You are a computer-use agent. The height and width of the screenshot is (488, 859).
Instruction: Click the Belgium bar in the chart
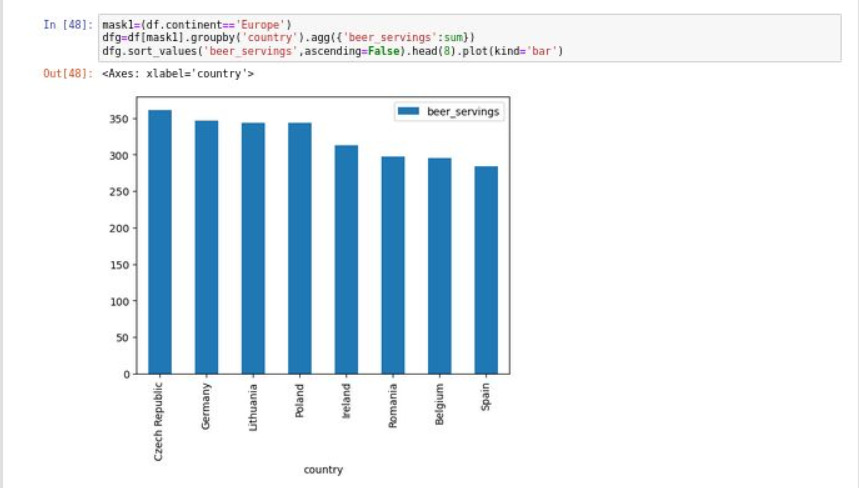[x=439, y=267]
